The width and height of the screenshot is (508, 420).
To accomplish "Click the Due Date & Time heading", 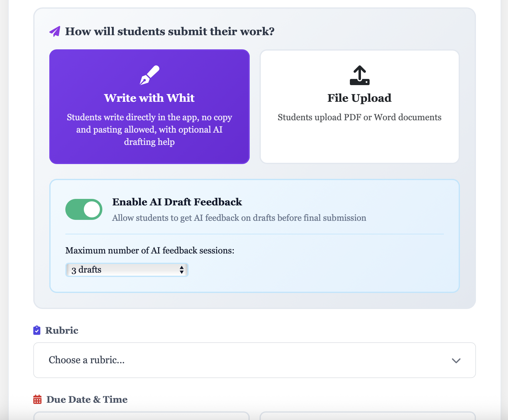I will [x=87, y=400].
